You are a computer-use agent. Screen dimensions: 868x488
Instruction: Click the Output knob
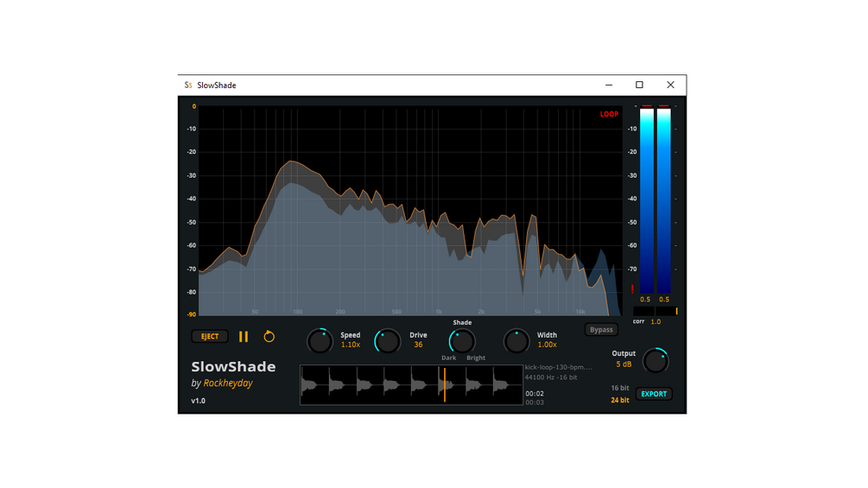click(x=656, y=361)
